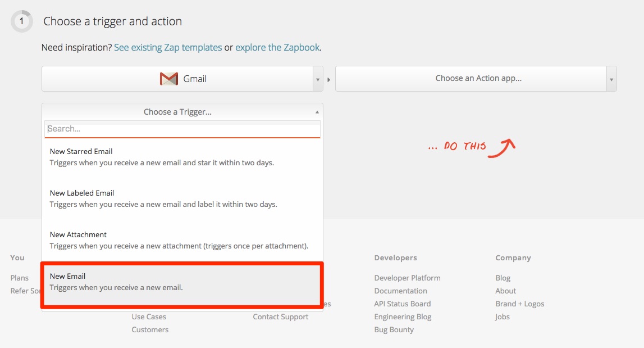Open the Company Blog link

(503, 278)
